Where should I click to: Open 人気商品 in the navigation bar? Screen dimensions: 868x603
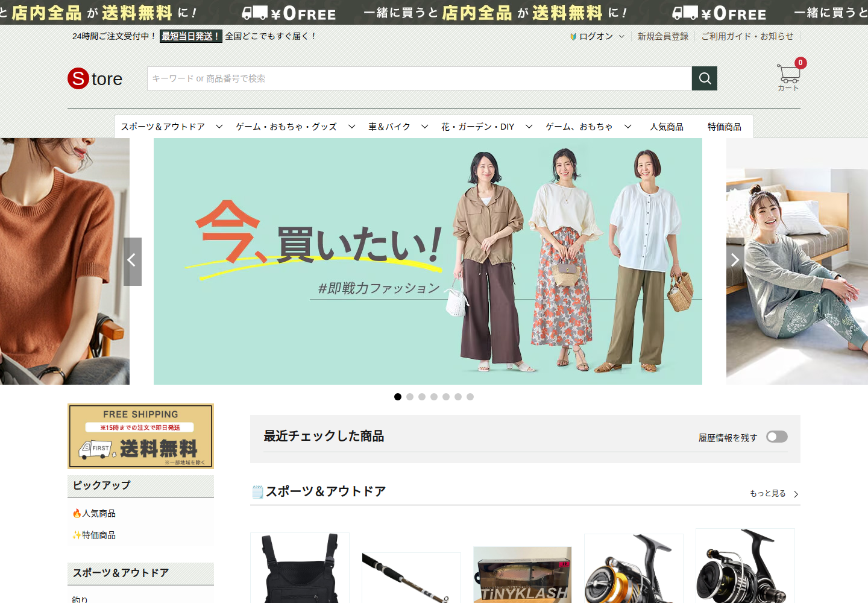pyautogui.click(x=667, y=127)
